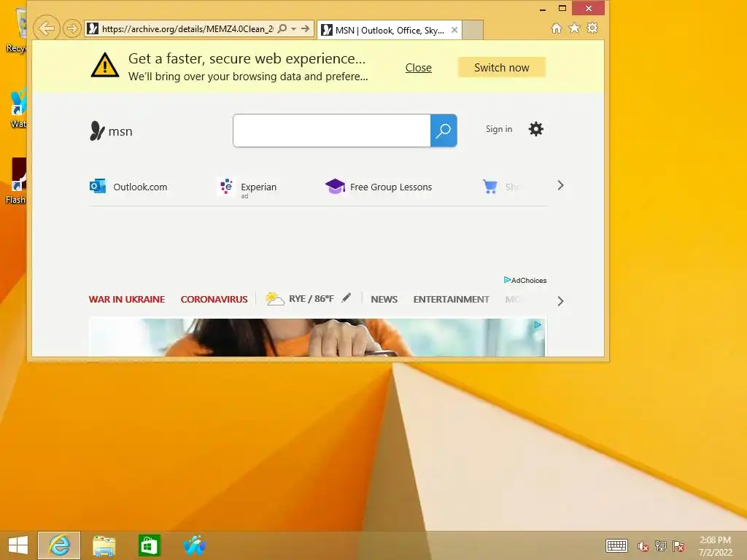The width and height of the screenshot is (747, 560).
Task: Click the muted speaker volume icon
Action: pyautogui.click(x=643, y=546)
